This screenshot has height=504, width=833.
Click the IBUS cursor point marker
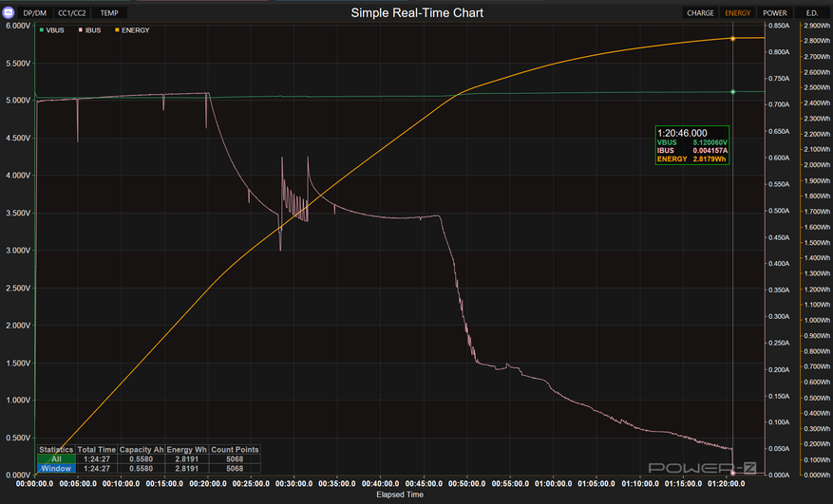coord(733,473)
